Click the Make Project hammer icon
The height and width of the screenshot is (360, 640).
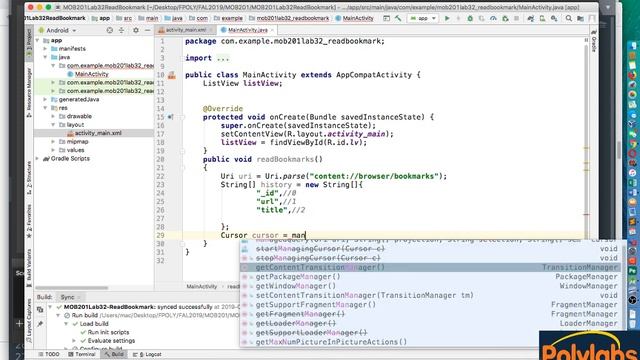[x=398, y=18]
